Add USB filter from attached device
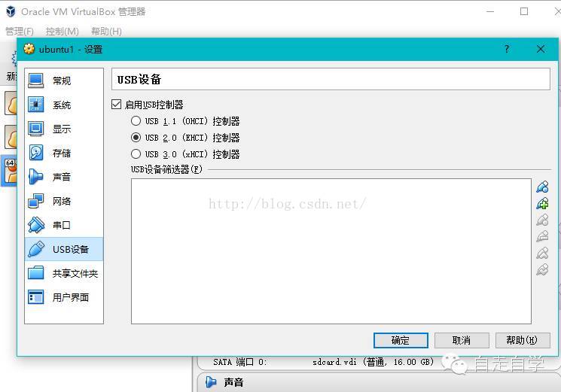The width and height of the screenshot is (561, 392). (x=542, y=203)
